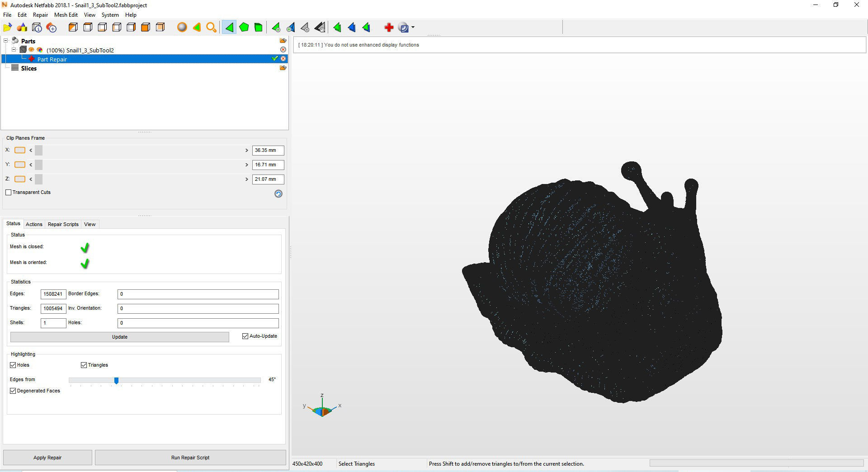Collapse the Parts tree node
This screenshot has height=472, width=868.
pos(6,41)
